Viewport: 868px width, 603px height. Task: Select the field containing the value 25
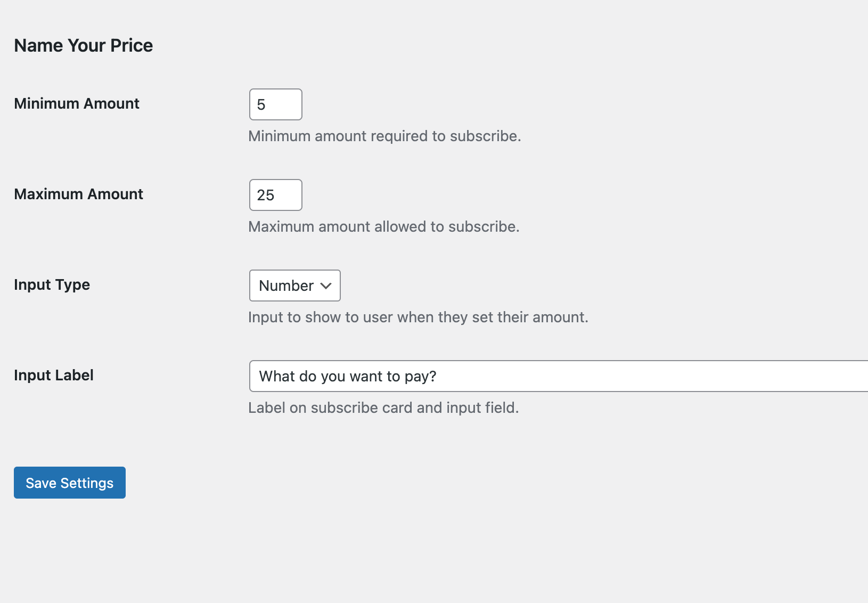coord(275,195)
